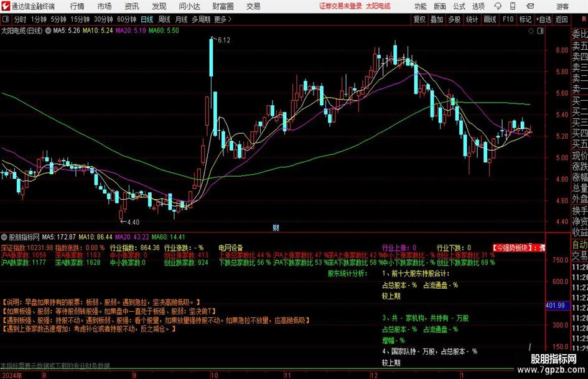Viewport: 588px width, 379px height.
Task: Expand the 更多 periods menu
Action: [223, 19]
